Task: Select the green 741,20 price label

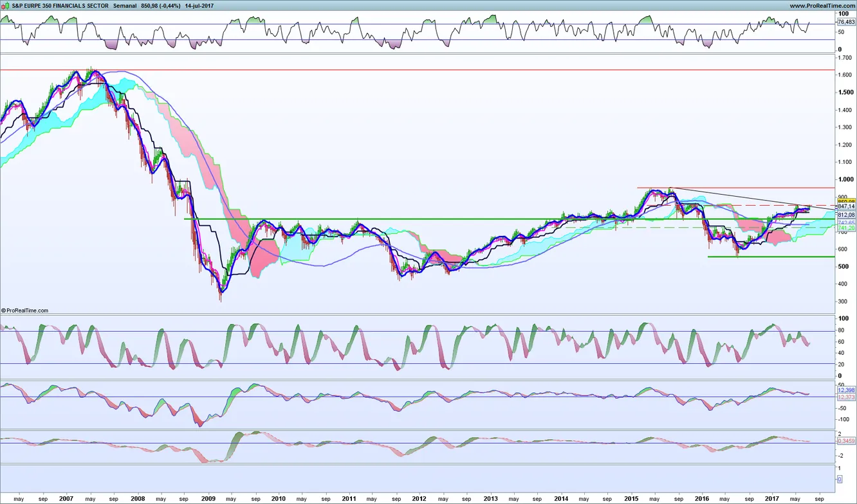Action: [x=845, y=228]
